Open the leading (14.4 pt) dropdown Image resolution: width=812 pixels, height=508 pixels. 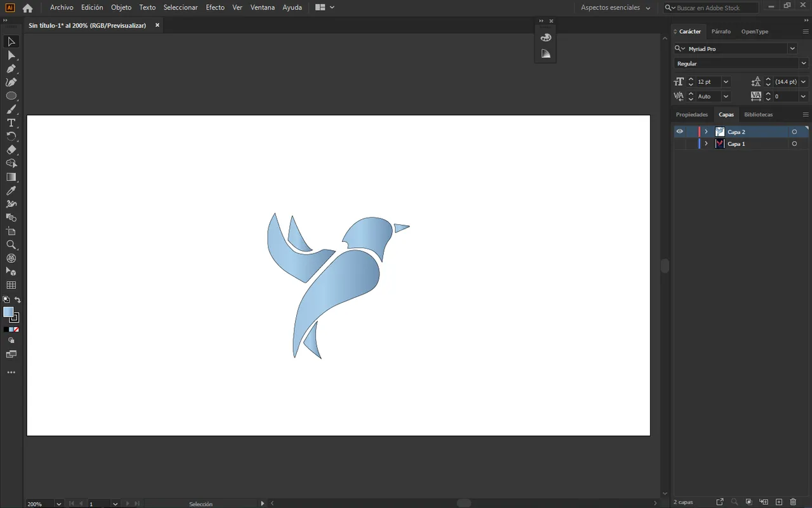803,82
